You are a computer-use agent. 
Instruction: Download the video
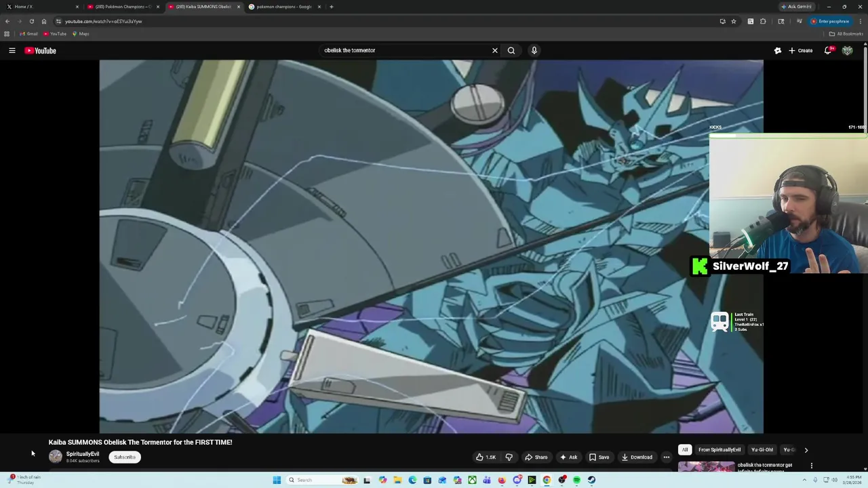637,457
